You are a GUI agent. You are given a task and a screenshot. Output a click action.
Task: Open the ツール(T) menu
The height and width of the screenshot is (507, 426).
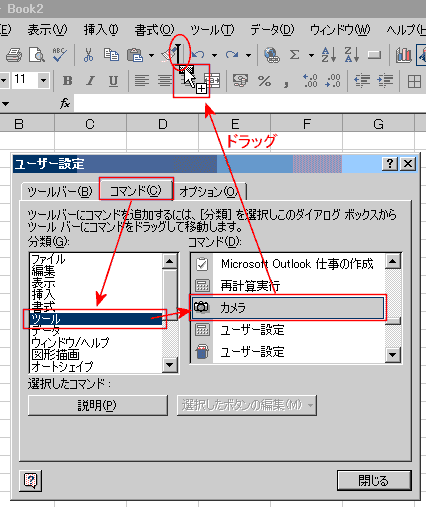[212, 30]
